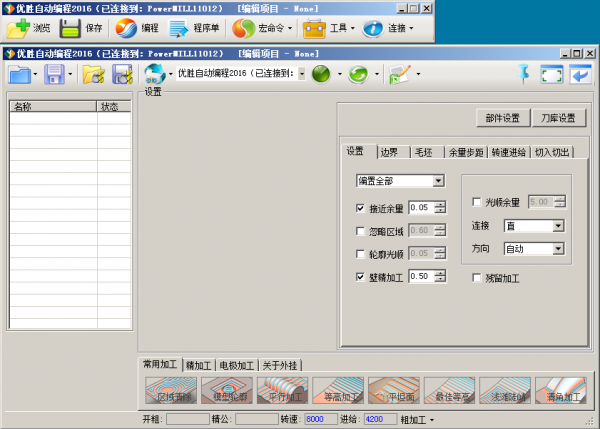The height and width of the screenshot is (429, 600).
Task: Switch to the 转速进给 tab
Action: point(509,152)
